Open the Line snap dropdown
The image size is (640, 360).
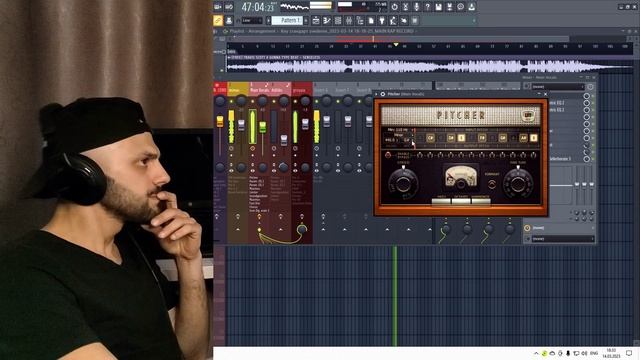pyautogui.click(x=252, y=20)
